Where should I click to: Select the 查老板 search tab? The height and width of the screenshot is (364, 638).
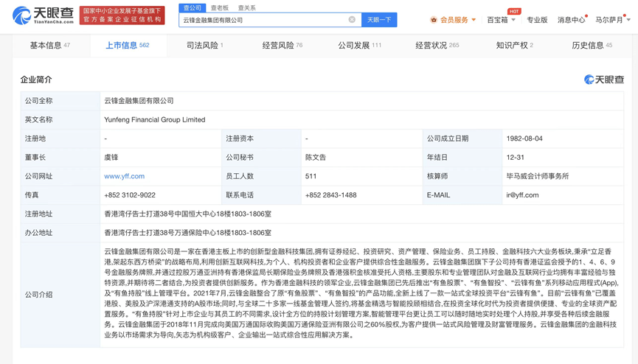(219, 7)
